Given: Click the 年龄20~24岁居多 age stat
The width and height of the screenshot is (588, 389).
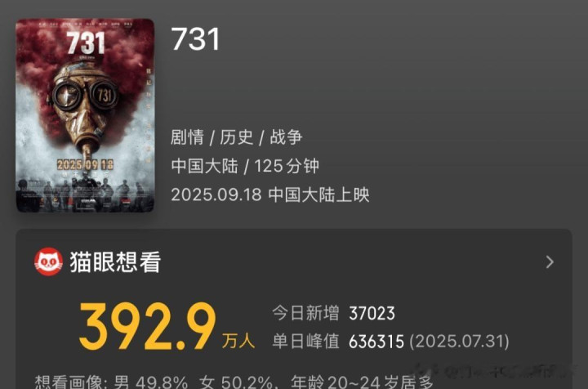Looking at the screenshot, I should tap(362, 382).
